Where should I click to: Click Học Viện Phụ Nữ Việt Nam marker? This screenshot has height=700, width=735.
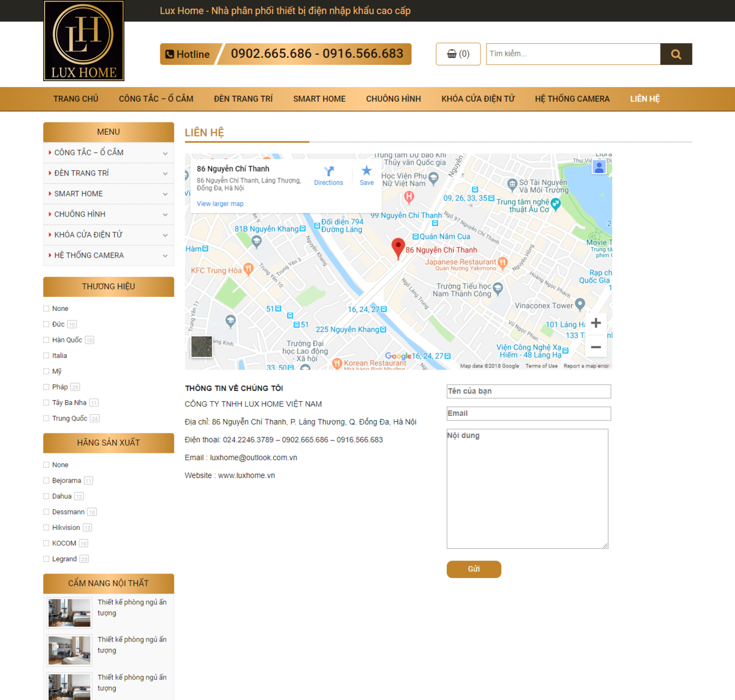click(x=433, y=178)
